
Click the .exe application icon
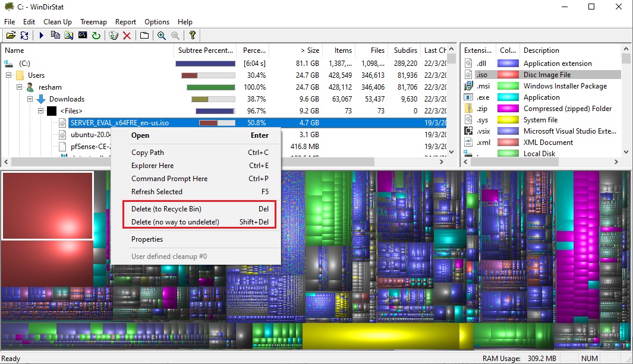(468, 97)
